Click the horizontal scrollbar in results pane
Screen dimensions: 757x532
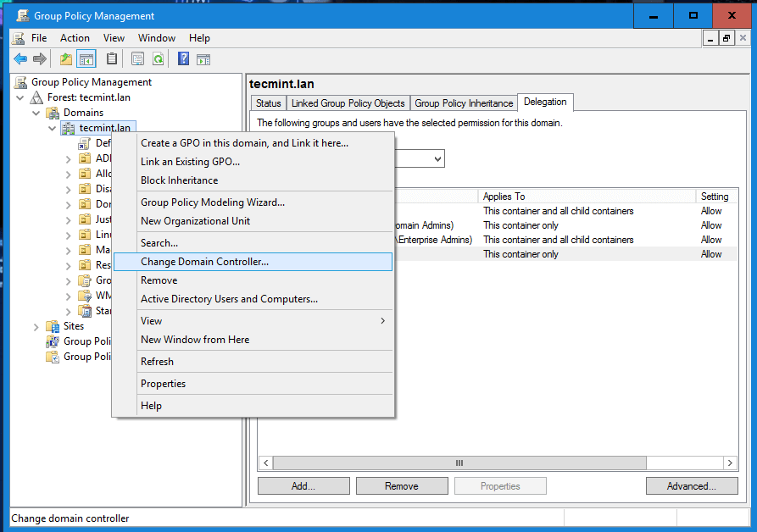click(459, 463)
